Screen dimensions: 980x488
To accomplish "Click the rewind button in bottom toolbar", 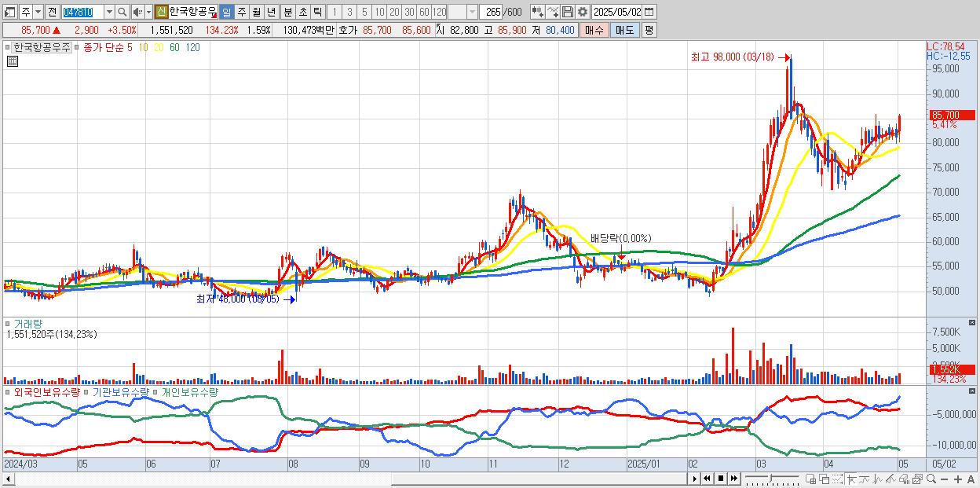I will coord(707,479).
